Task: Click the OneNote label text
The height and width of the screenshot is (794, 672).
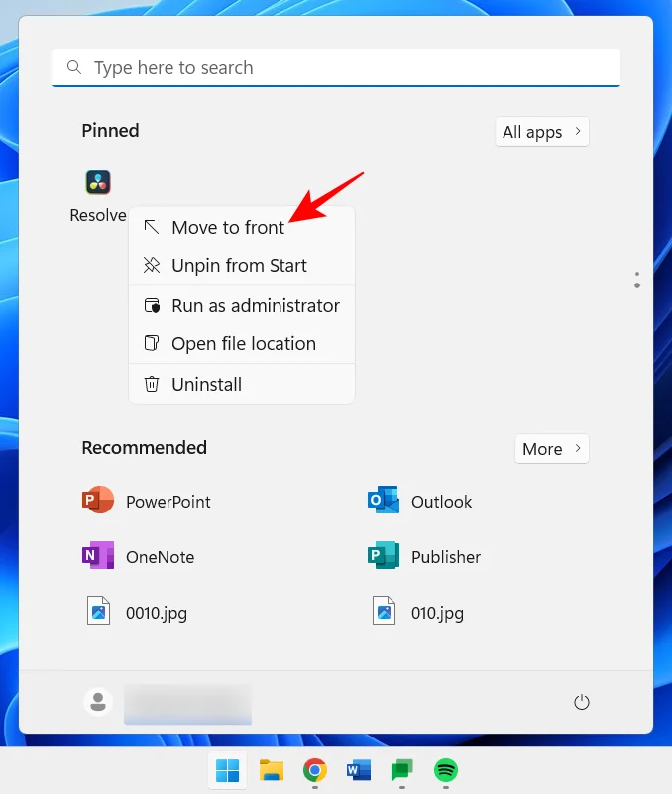Action: tap(160, 557)
